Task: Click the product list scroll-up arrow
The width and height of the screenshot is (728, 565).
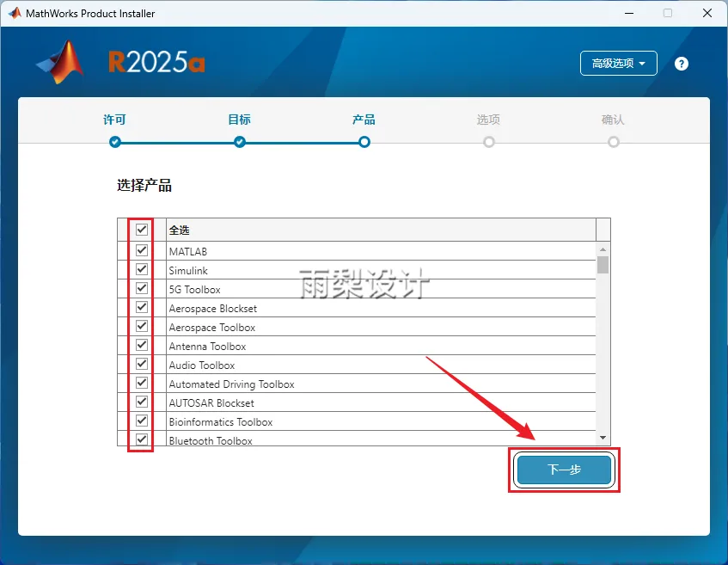Action: [603, 249]
